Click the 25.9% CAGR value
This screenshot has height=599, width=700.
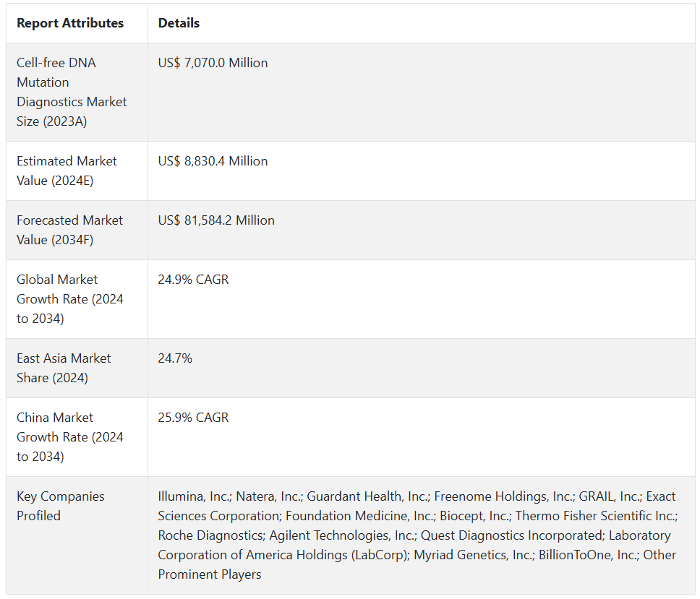[193, 418]
